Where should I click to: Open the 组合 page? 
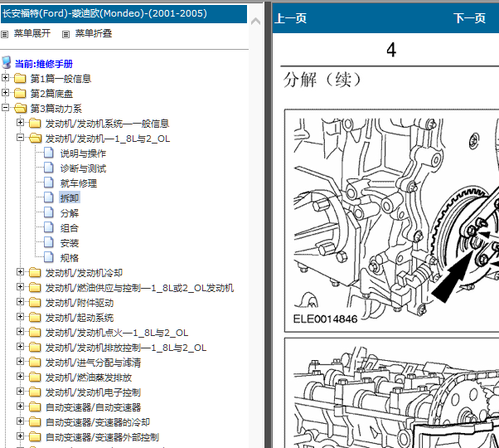pyautogui.click(x=70, y=228)
